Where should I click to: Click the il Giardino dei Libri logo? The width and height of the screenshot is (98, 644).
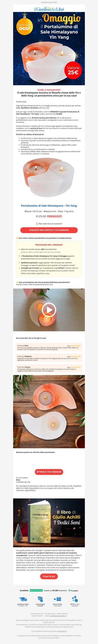click(49, 9)
